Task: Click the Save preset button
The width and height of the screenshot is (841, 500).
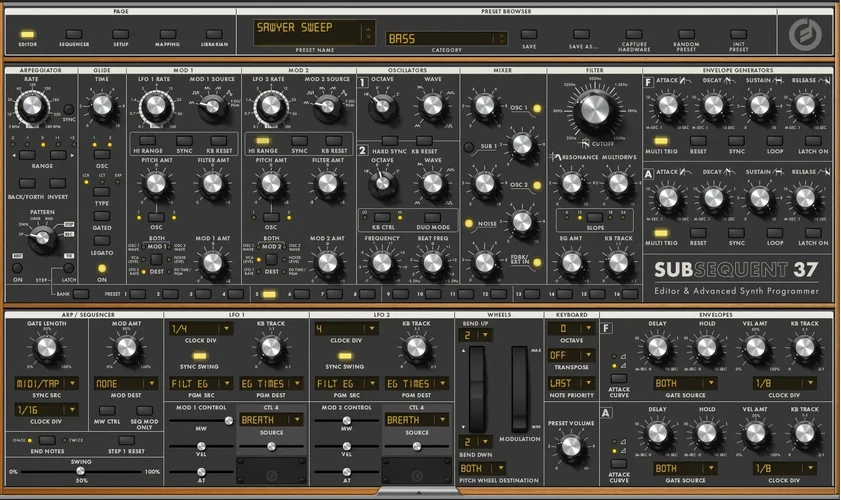Action: click(528, 34)
